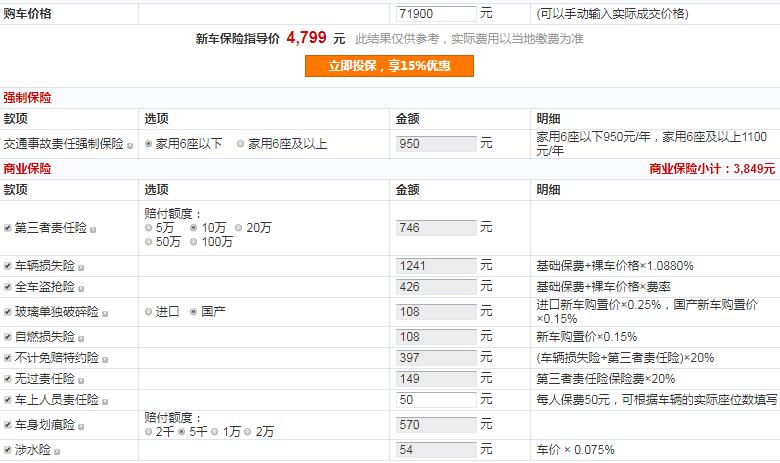Click the 车辆损失险 amount field 1241
780x463 pixels.
click(x=436, y=266)
